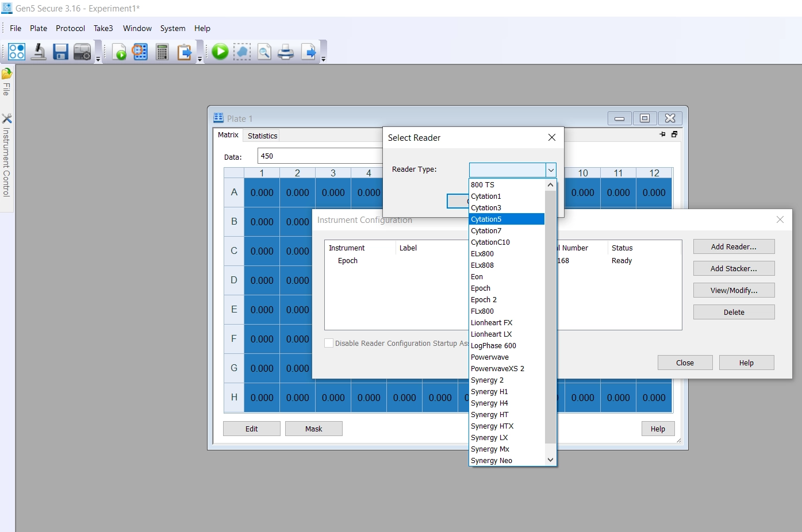Screen dimensions: 802x532
Task: Expand the first toolbar overflow arrow
Action: pos(98,59)
